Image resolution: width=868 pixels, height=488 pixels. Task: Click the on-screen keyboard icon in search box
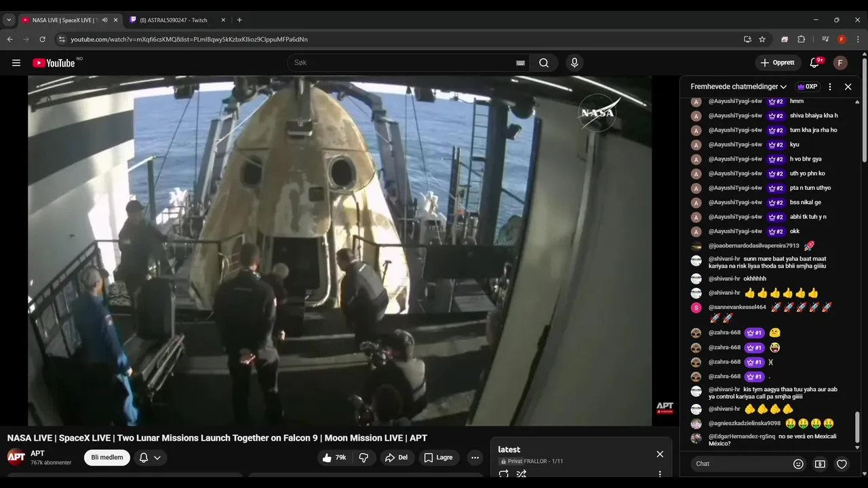(520, 63)
